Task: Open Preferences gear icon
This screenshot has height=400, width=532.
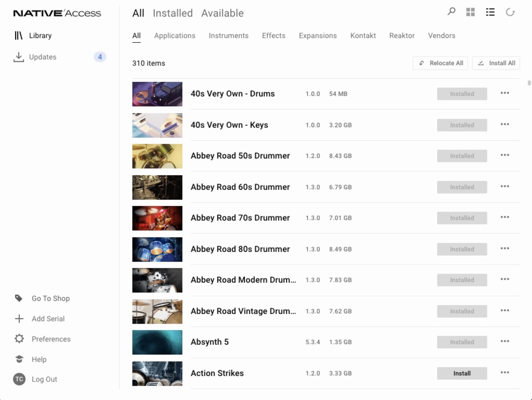Action: pos(19,339)
